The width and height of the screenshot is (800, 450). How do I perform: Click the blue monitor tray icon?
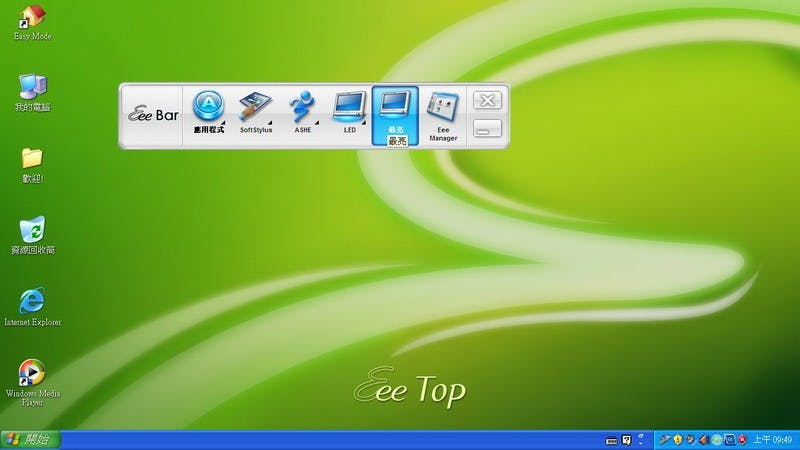click(730, 439)
